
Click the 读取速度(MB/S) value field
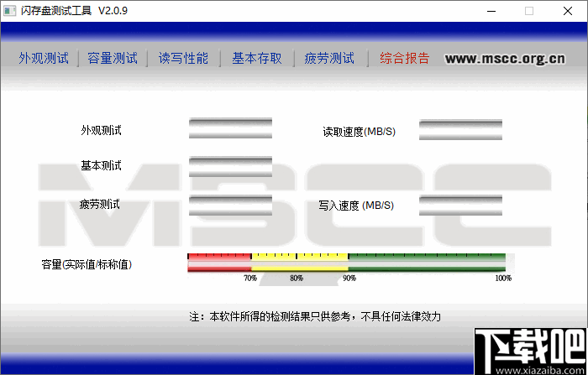460,130
